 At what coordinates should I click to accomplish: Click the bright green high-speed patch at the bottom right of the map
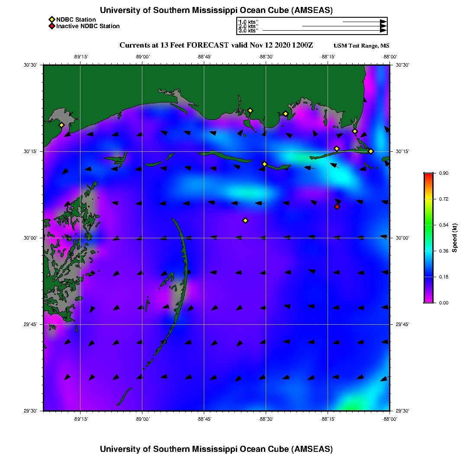point(354,405)
